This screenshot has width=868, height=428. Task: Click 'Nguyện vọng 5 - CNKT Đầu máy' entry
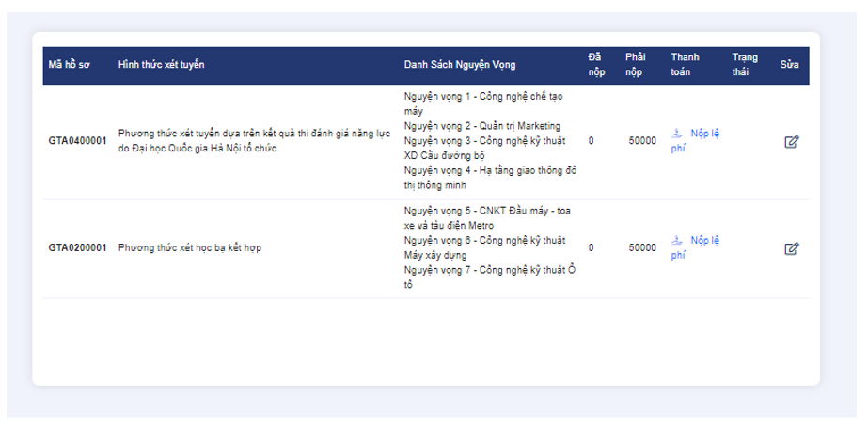coord(488,211)
